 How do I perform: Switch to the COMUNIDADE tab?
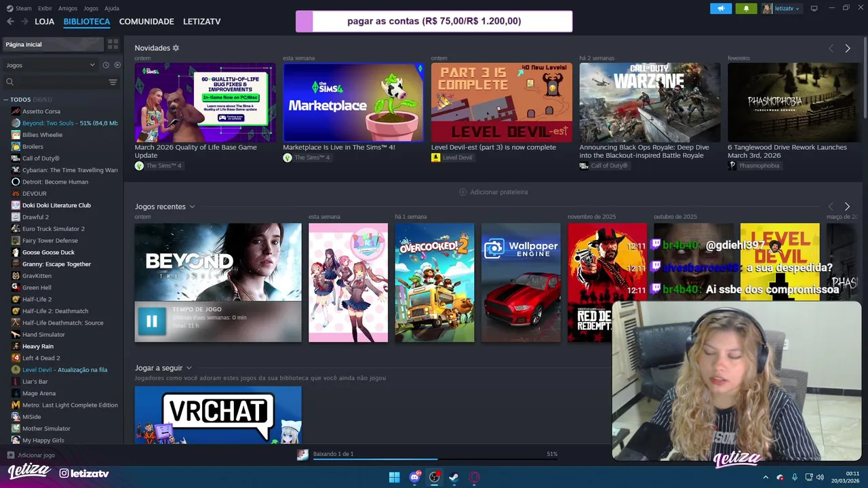click(146, 22)
